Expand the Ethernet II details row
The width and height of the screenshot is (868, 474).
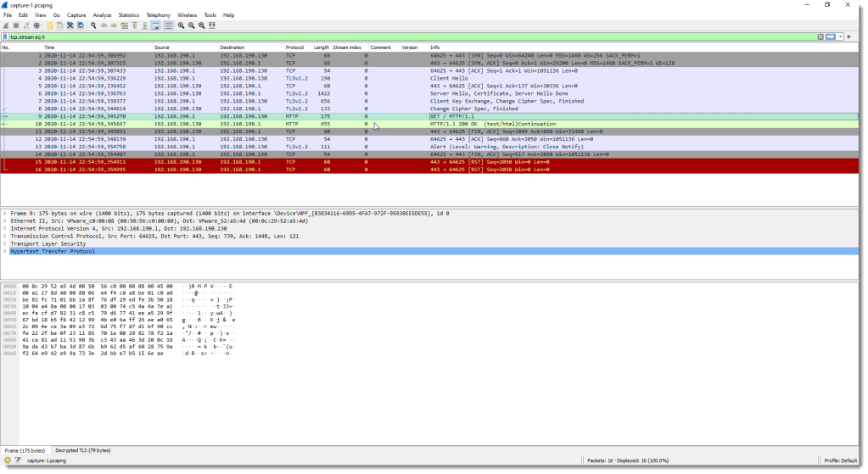click(x=5, y=220)
